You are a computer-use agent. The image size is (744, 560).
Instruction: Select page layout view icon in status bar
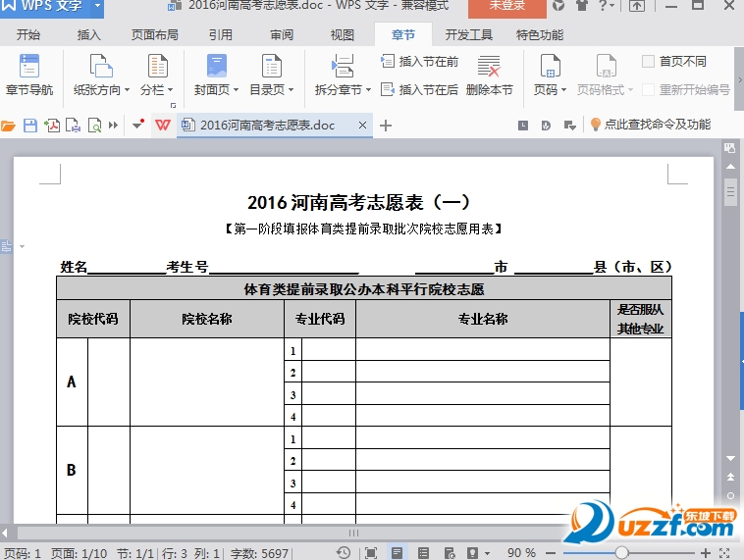click(x=397, y=552)
